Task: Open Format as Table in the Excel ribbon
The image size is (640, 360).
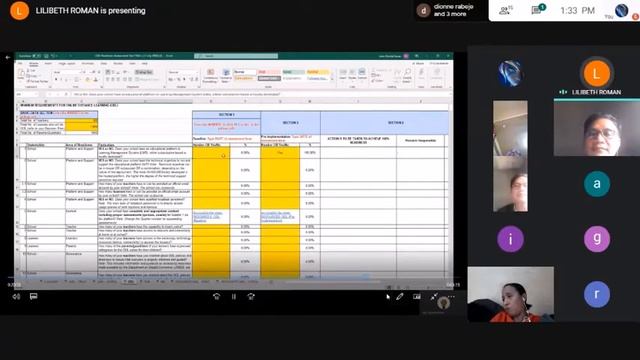Action: pyautogui.click(x=226, y=76)
